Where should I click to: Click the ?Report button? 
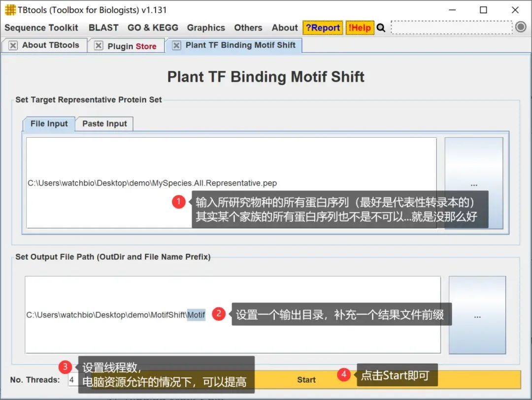coord(323,28)
